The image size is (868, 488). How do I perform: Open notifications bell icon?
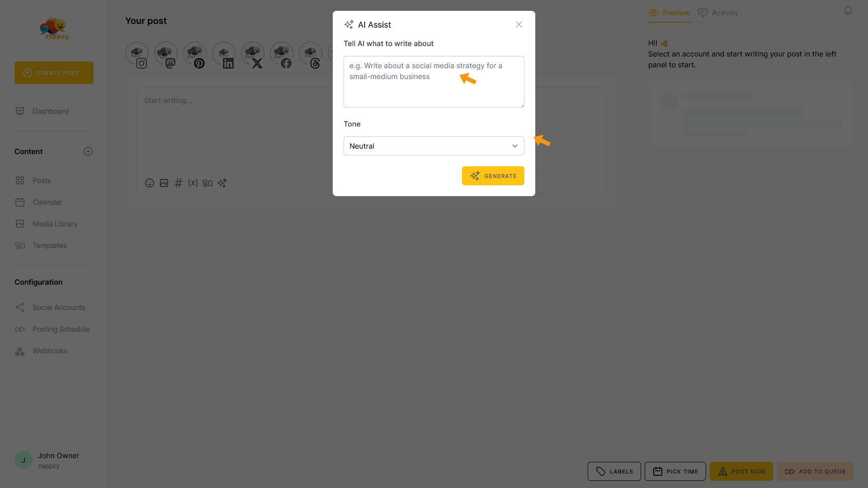tap(848, 11)
